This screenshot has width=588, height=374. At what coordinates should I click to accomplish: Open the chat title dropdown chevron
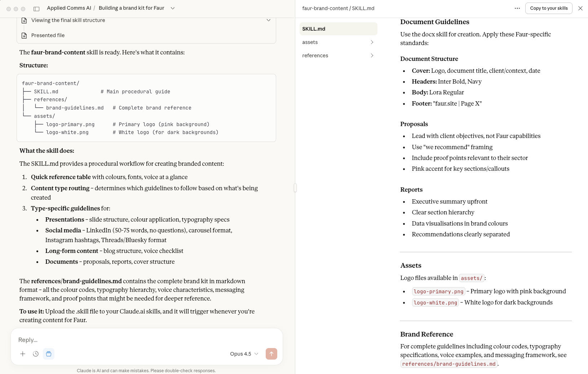[x=173, y=8]
